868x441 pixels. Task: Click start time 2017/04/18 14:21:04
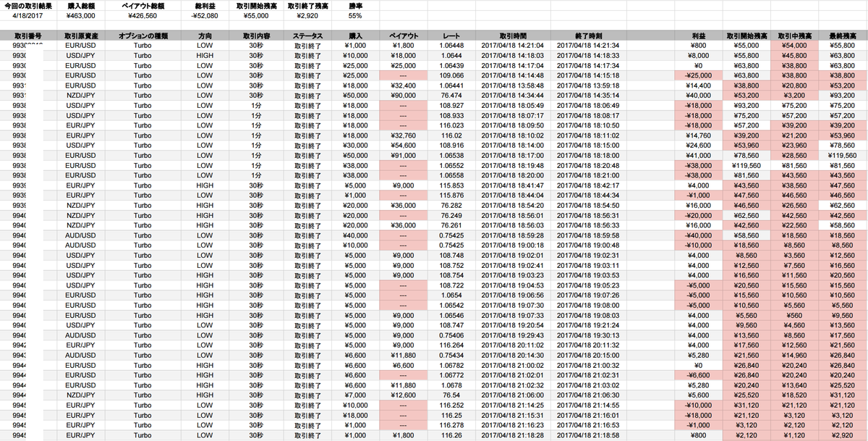(513, 45)
